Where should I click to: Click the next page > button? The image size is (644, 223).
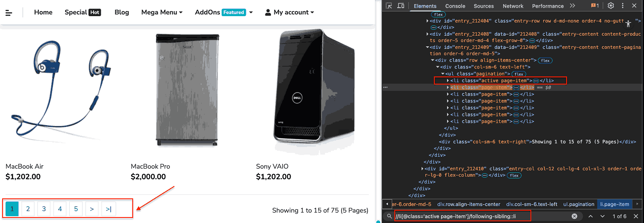tap(92, 209)
